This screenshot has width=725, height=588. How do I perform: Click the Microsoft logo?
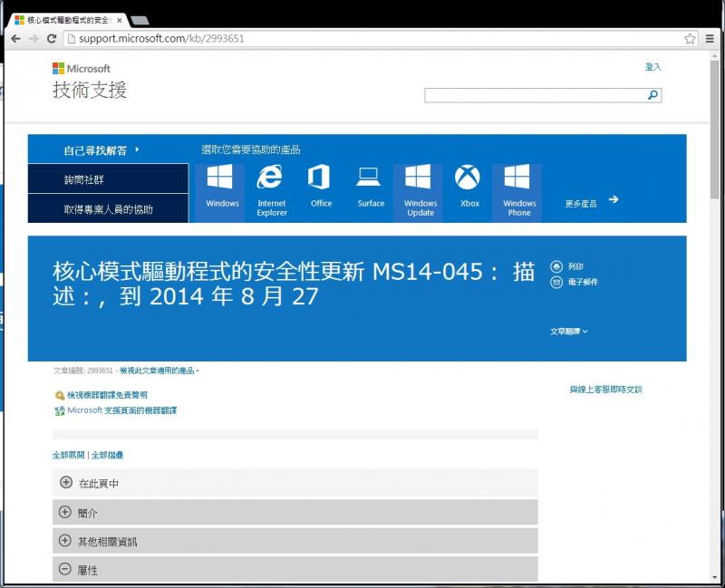82,69
